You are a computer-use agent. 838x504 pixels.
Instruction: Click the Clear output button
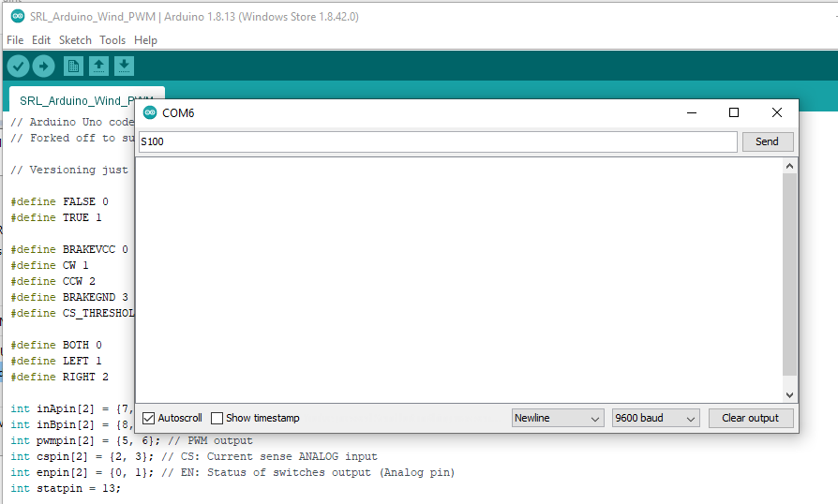click(x=750, y=418)
